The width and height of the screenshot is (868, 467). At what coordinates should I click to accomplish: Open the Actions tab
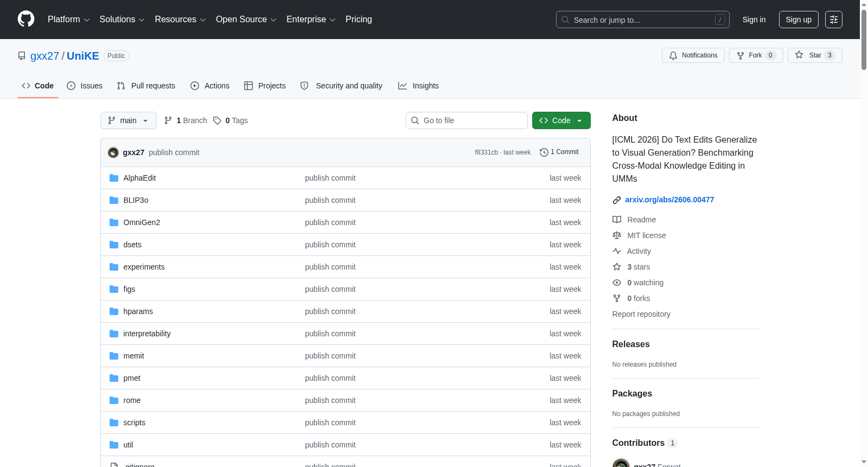[210, 86]
